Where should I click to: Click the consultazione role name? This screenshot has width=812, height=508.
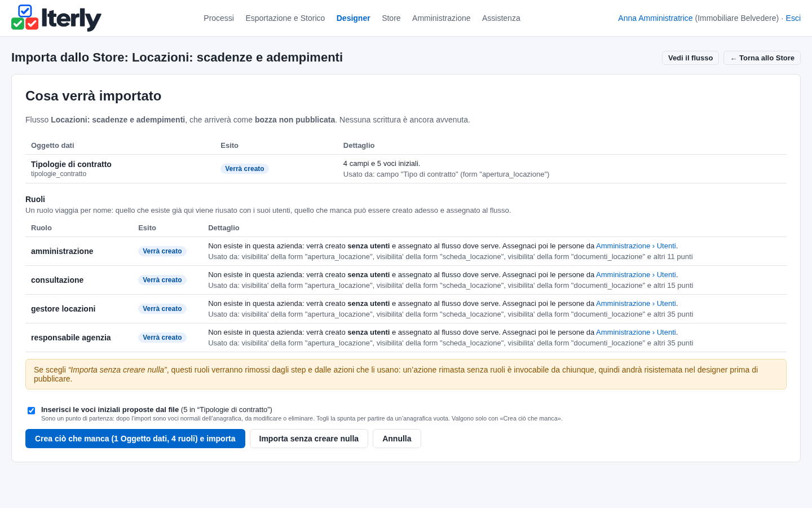[x=57, y=280]
